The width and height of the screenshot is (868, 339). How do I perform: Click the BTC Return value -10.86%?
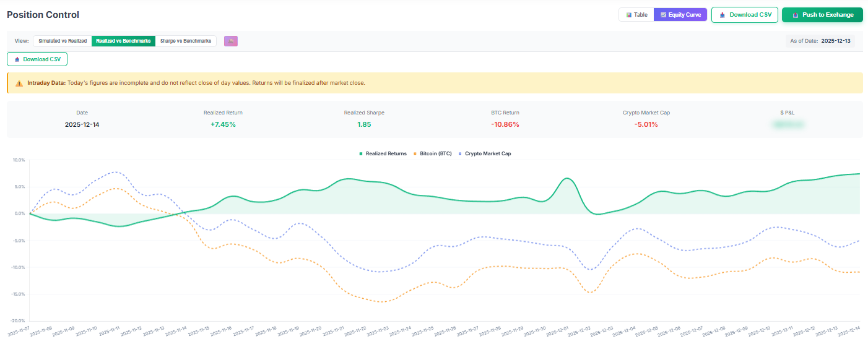505,124
